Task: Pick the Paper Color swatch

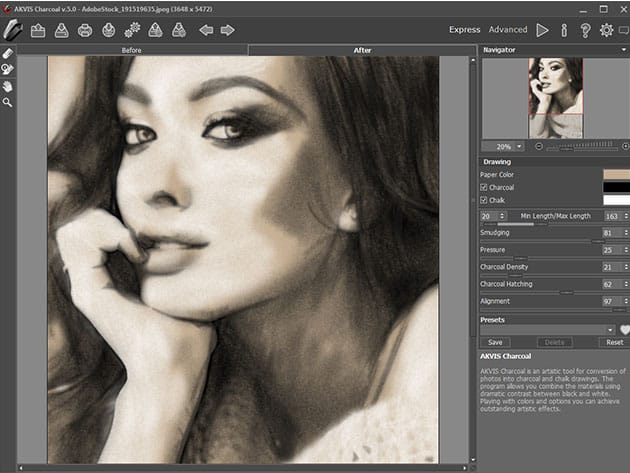Action: pyautogui.click(x=616, y=174)
